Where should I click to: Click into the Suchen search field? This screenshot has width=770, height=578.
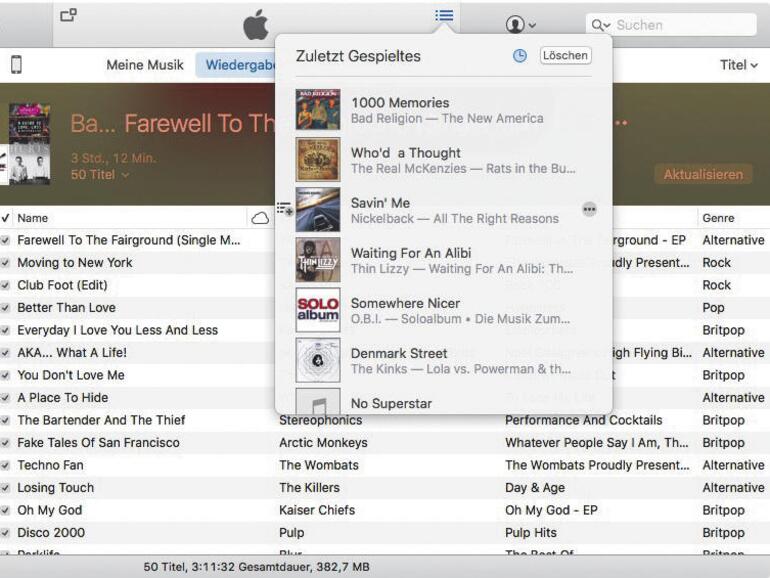pos(671,25)
